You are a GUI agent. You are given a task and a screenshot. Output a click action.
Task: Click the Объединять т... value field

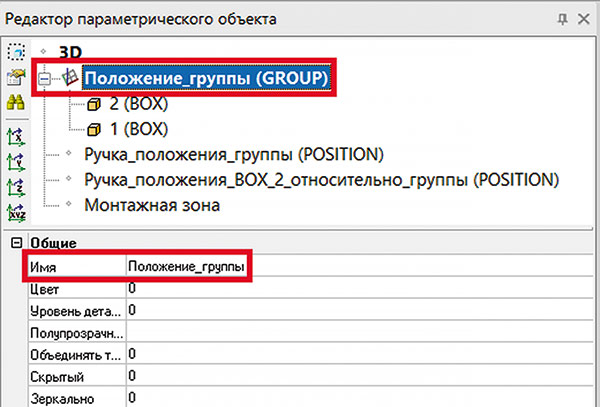(360, 353)
